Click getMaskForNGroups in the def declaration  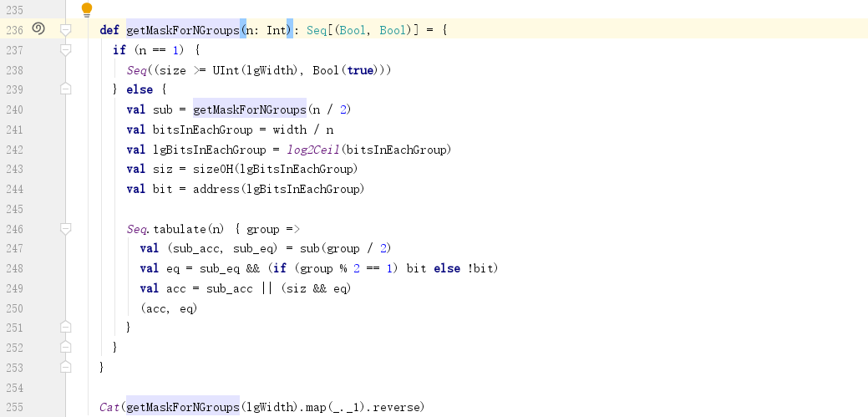click(182, 30)
